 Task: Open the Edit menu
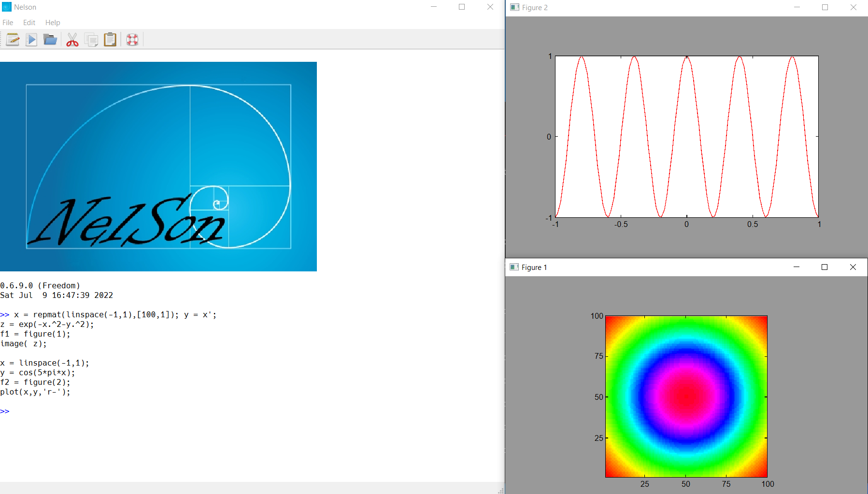pyautogui.click(x=29, y=23)
